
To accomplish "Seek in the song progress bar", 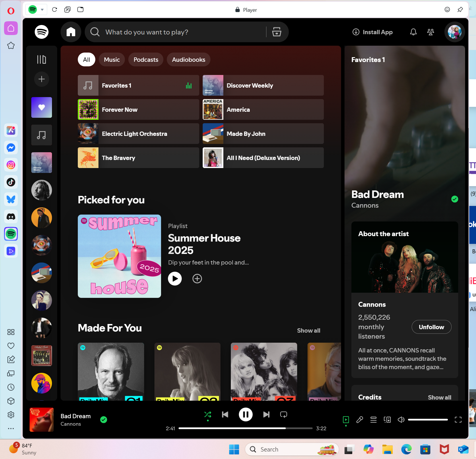I will coord(245,428).
